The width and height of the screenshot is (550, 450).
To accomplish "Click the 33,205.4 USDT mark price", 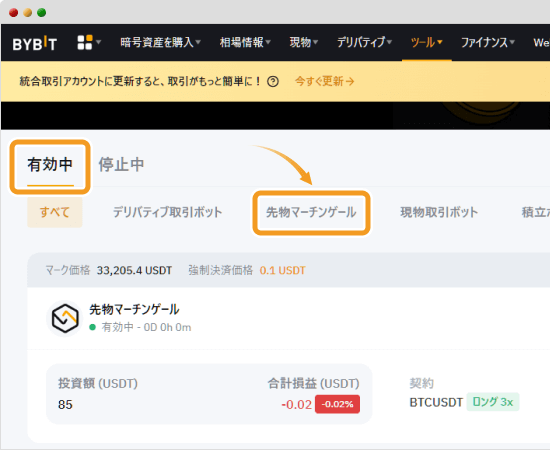I will (134, 270).
